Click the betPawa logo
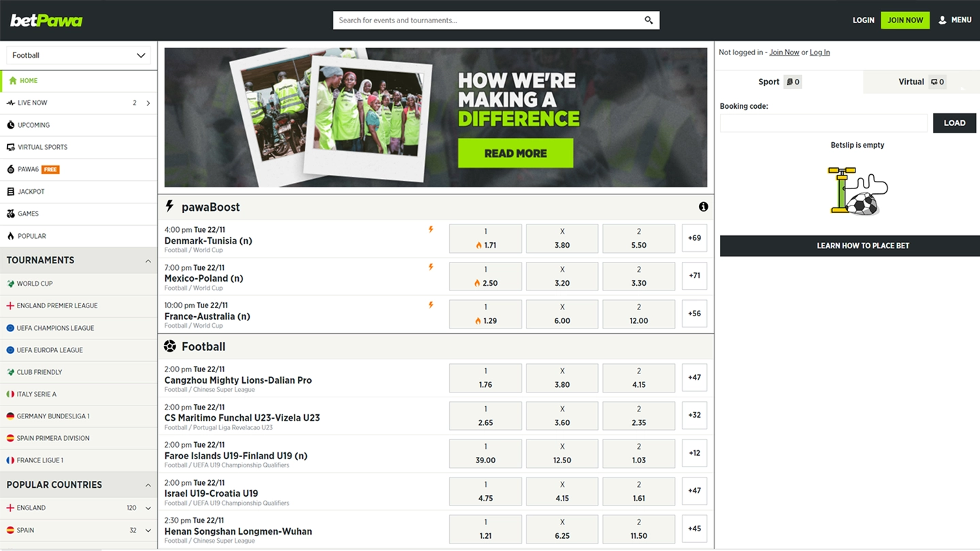The image size is (980, 551). [46, 20]
